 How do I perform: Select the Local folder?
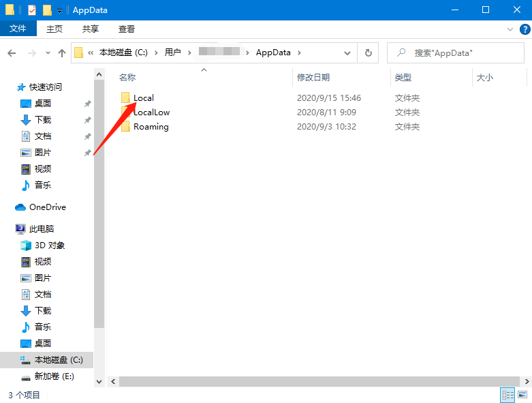tap(144, 98)
